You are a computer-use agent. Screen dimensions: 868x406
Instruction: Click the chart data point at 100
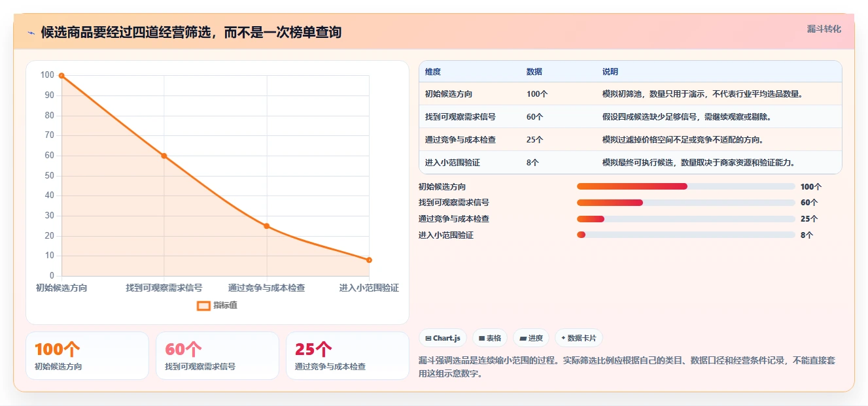(x=61, y=76)
